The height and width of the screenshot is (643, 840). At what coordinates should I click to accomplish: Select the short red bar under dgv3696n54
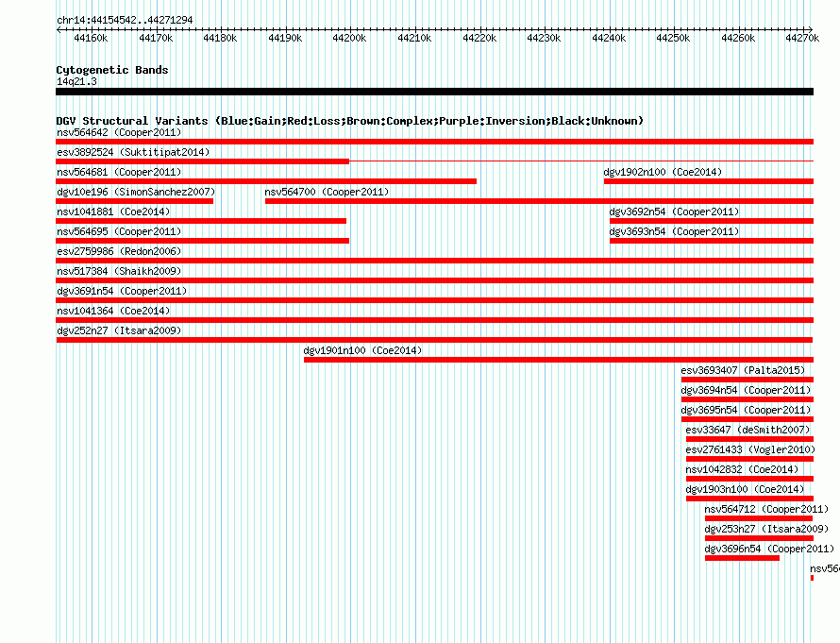742,558
